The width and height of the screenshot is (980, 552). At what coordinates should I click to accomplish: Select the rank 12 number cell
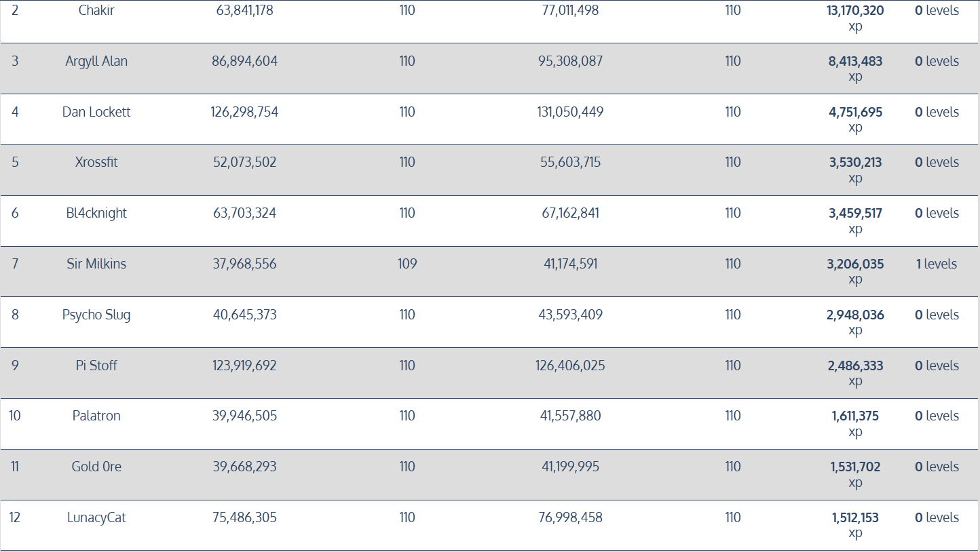pyautogui.click(x=15, y=517)
